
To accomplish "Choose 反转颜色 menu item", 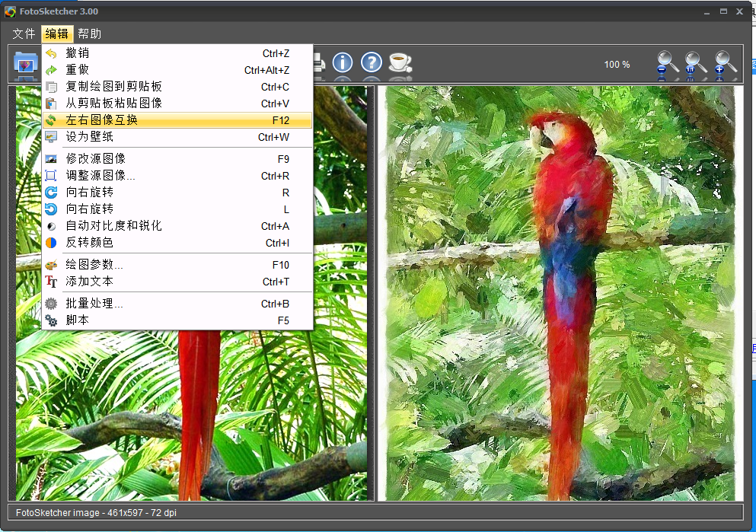I will click(x=89, y=243).
